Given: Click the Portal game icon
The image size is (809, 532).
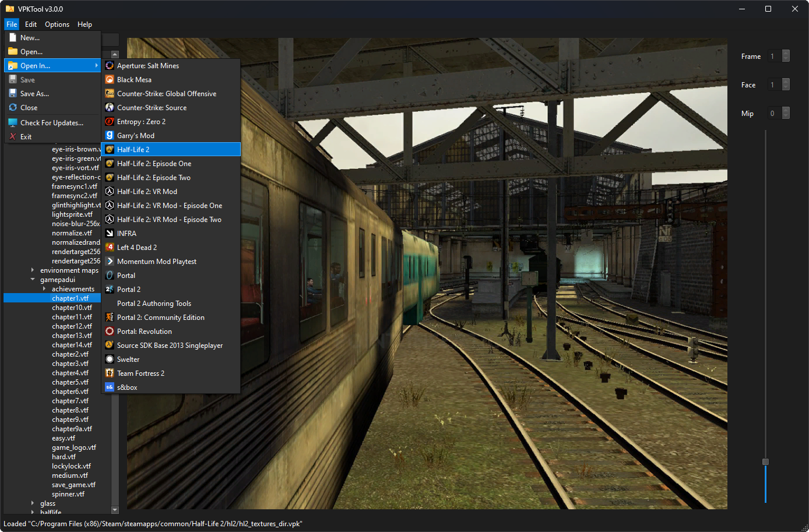Looking at the screenshot, I should coord(110,275).
